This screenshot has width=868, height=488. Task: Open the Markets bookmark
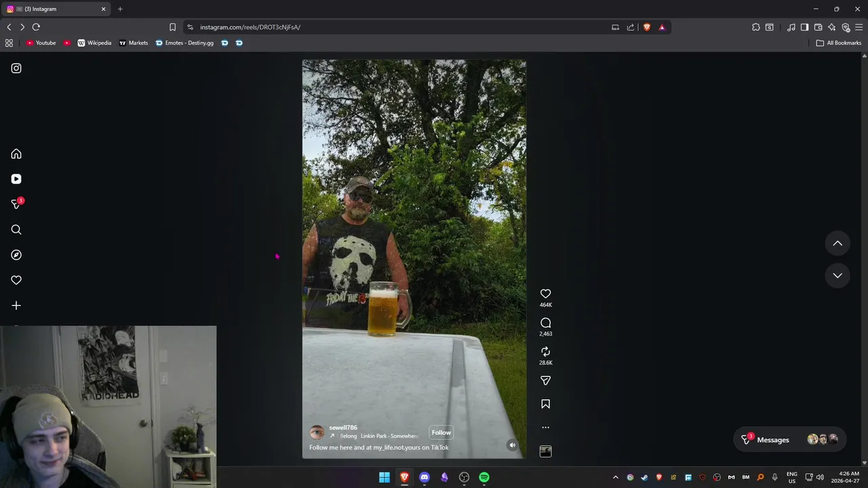133,43
